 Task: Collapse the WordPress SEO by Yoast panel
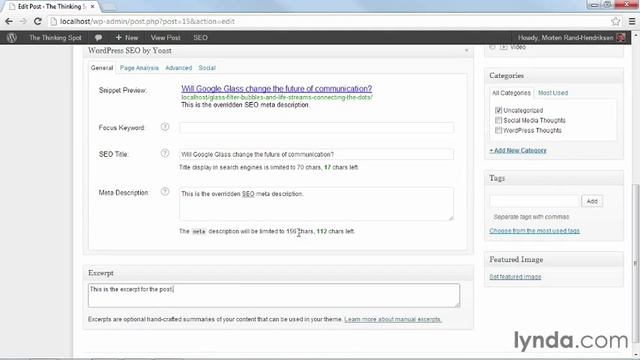click(x=466, y=51)
